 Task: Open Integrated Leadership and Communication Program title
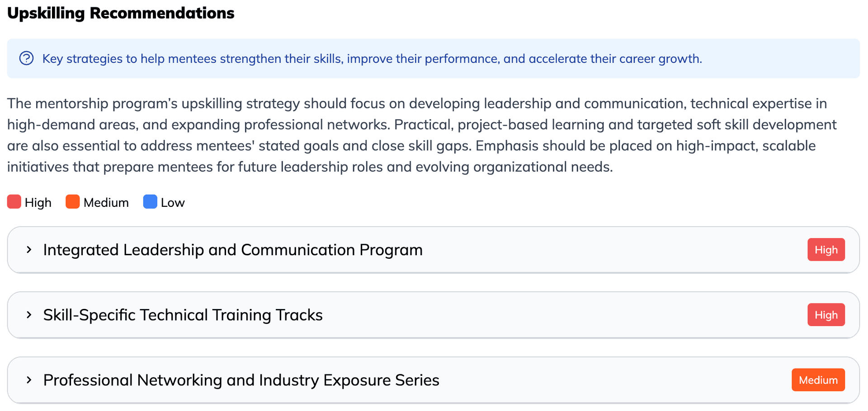tap(233, 250)
